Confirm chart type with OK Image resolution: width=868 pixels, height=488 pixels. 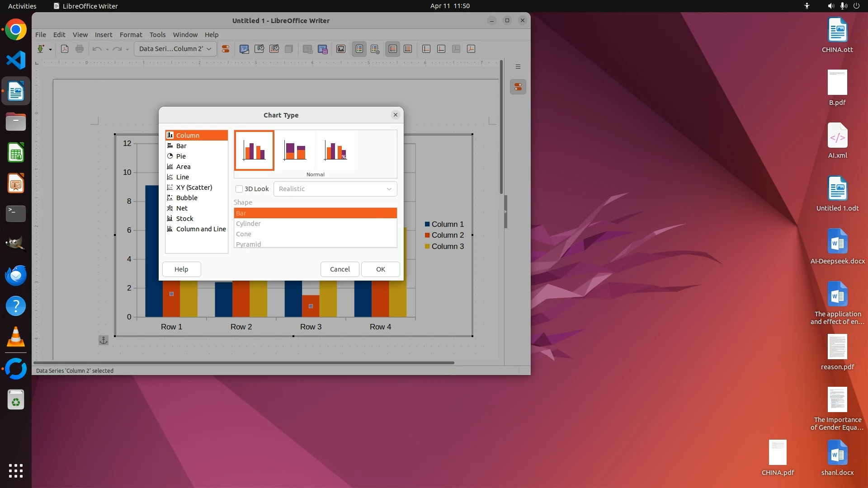pyautogui.click(x=380, y=269)
